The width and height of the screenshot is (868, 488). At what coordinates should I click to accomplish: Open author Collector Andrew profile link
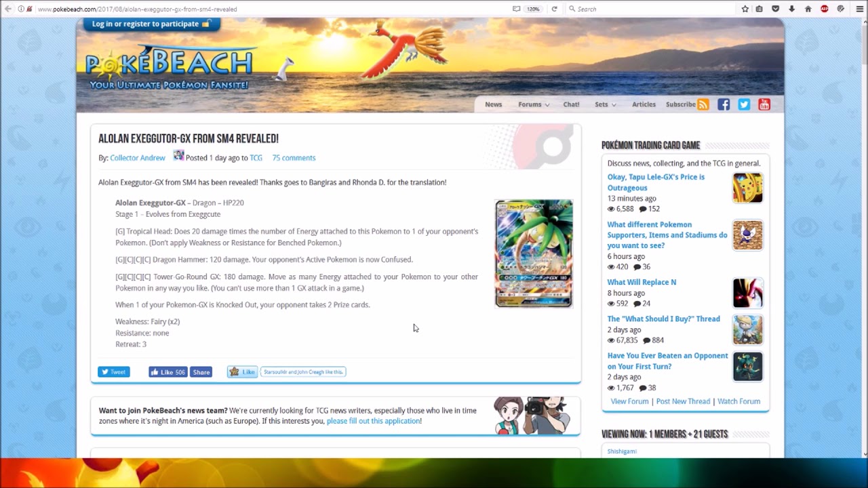pos(138,158)
